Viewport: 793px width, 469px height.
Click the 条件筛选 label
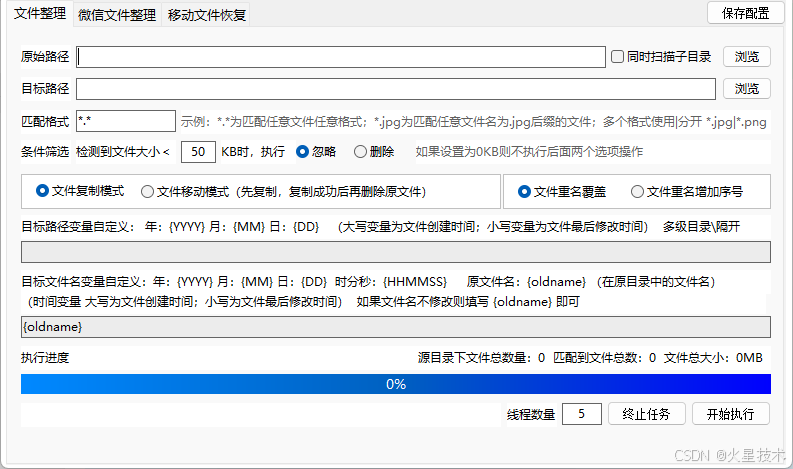[45, 152]
